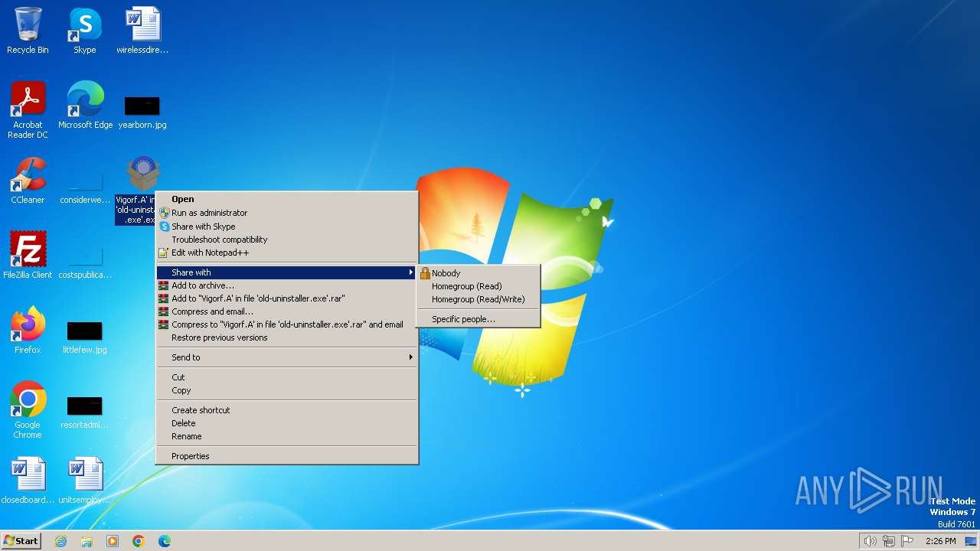The width and height of the screenshot is (980, 551).
Task: Click the Start button
Action: (21, 541)
